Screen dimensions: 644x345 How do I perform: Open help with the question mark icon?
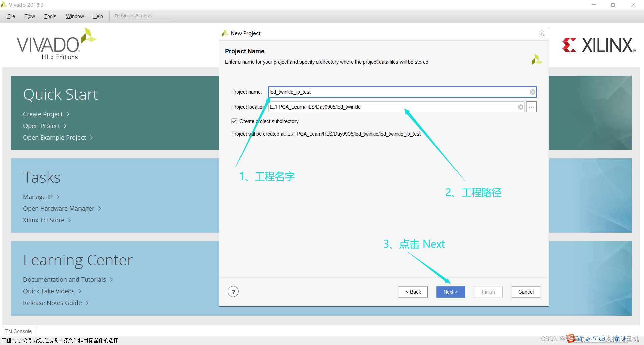tap(233, 292)
